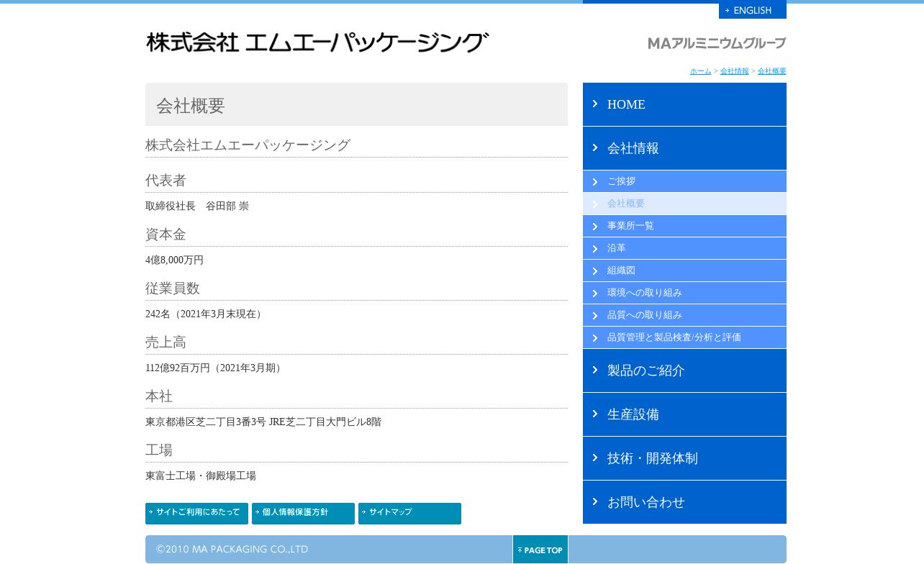Click the chevron arrow beside HOME
The height and width of the screenshot is (564, 924).
point(595,104)
